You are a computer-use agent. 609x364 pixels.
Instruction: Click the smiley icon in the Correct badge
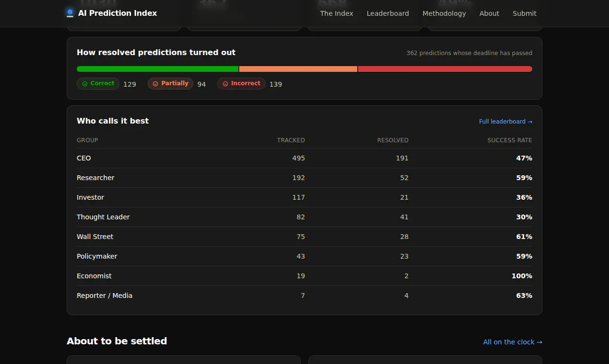pyautogui.click(x=85, y=84)
